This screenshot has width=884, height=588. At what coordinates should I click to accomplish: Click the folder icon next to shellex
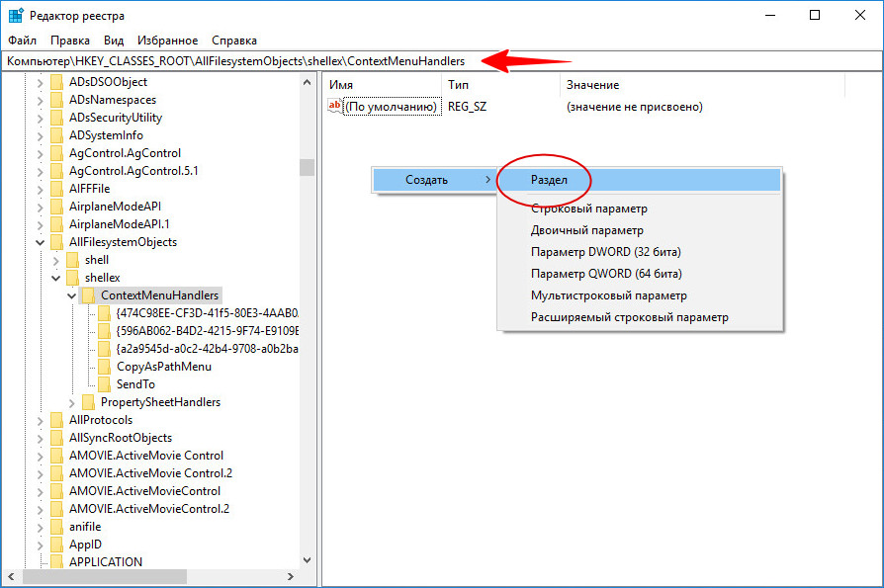73,278
